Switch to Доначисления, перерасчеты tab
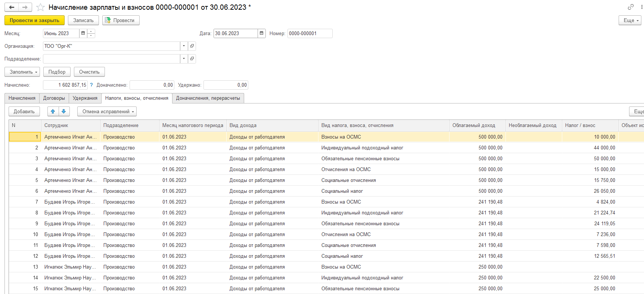 click(x=208, y=98)
